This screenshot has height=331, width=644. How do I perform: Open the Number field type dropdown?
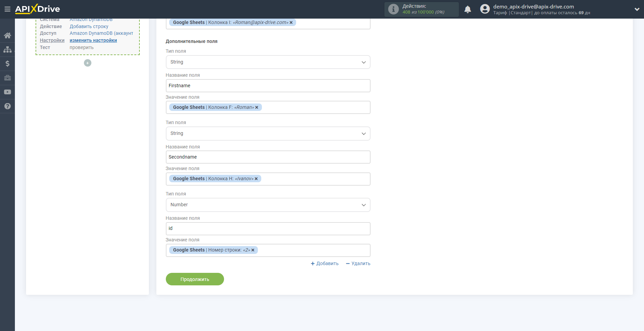268,205
